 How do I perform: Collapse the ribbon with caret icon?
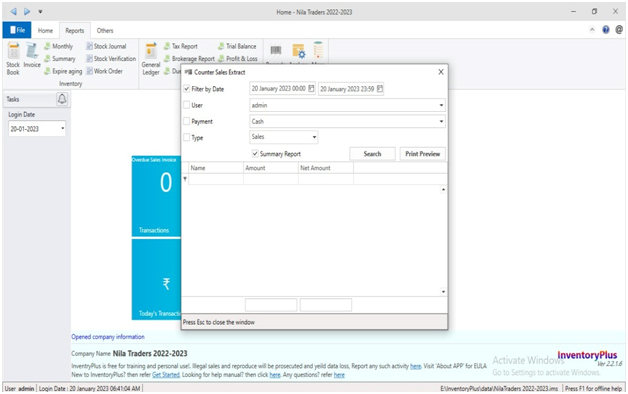pyautogui.click(x=592, y=30)
